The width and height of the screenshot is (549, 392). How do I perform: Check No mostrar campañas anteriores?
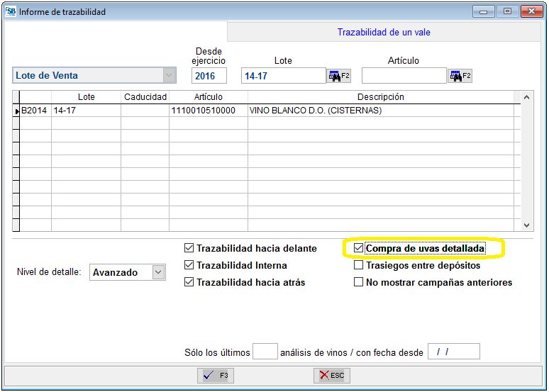(359, 282)
